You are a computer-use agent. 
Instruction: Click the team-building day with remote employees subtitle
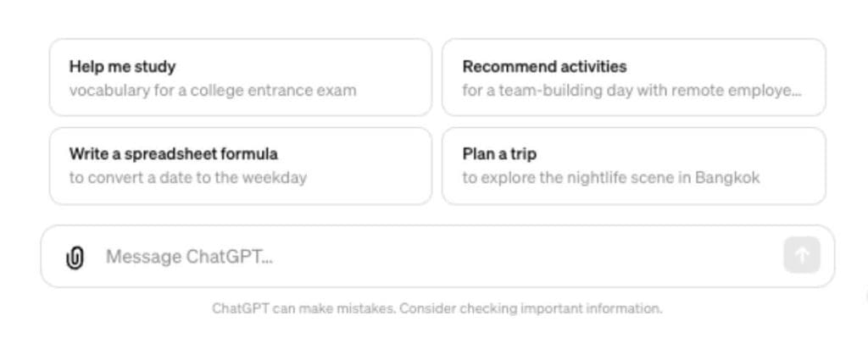tap(631, 90)
